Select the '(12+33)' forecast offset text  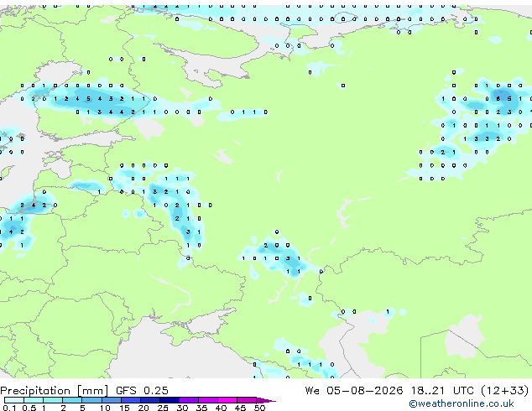coord(505,391)
